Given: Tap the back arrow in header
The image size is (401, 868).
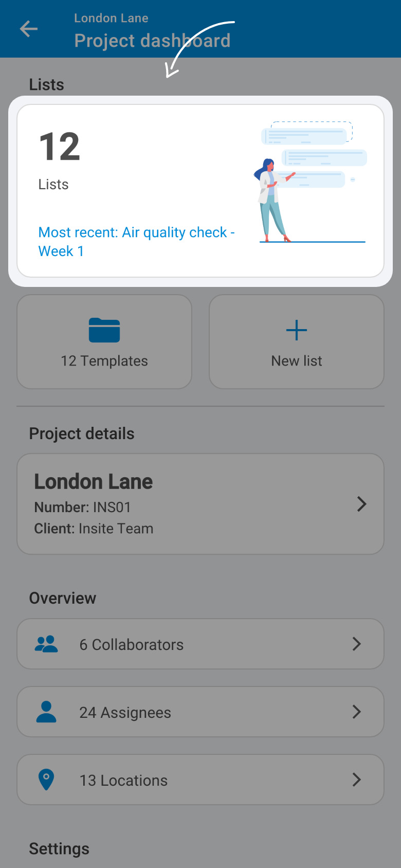Looking at the screenshot, I should [x=29, y=29].
